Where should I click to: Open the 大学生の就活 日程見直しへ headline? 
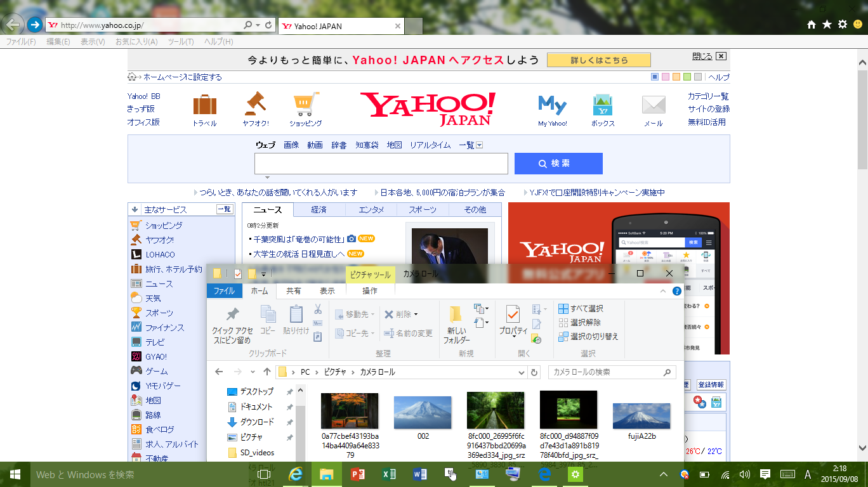coord(298,254)
